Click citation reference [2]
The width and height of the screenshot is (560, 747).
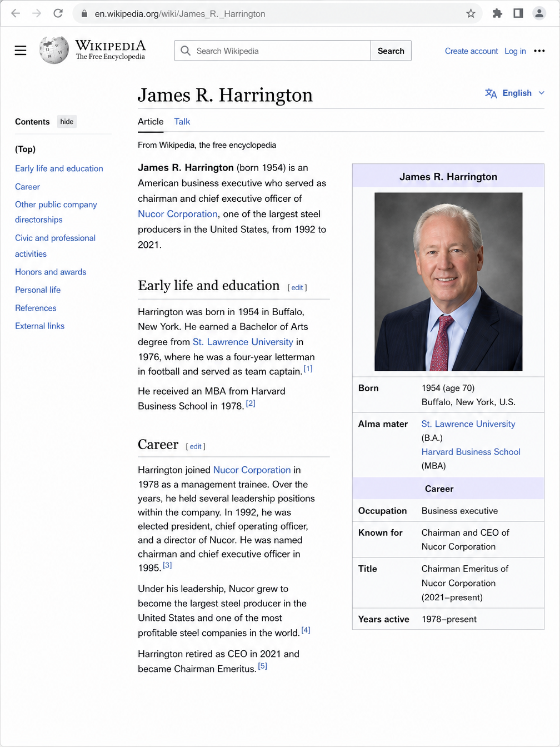[x=251, y=404]
